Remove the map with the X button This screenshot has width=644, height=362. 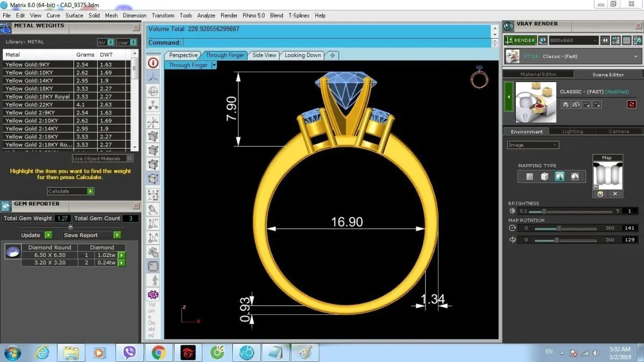click(x=615, y=194)
